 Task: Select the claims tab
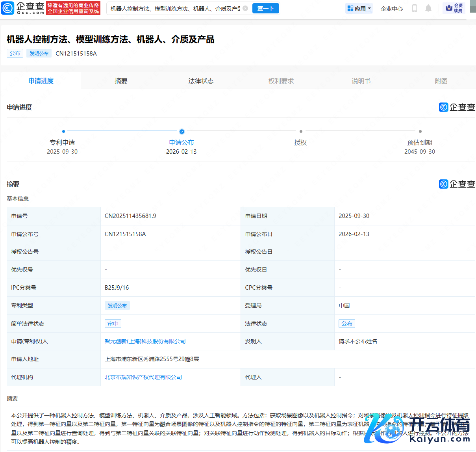click(x=281, y=81)
